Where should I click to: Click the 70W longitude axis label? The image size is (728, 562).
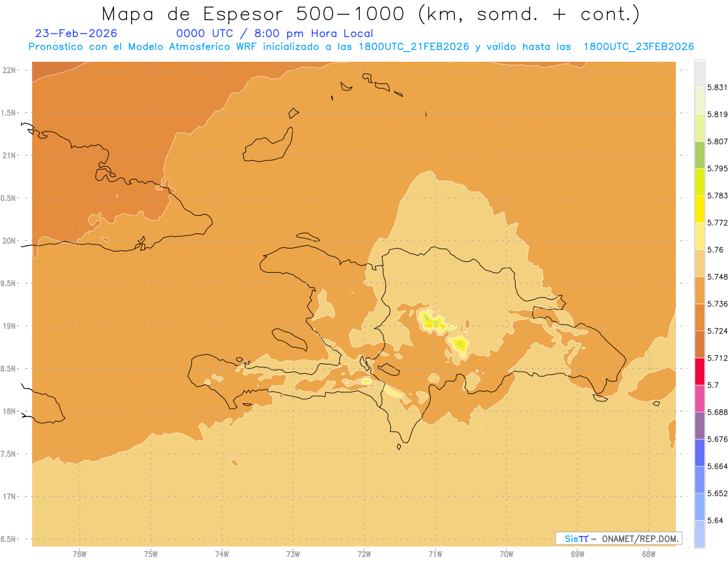coord(507,554)
